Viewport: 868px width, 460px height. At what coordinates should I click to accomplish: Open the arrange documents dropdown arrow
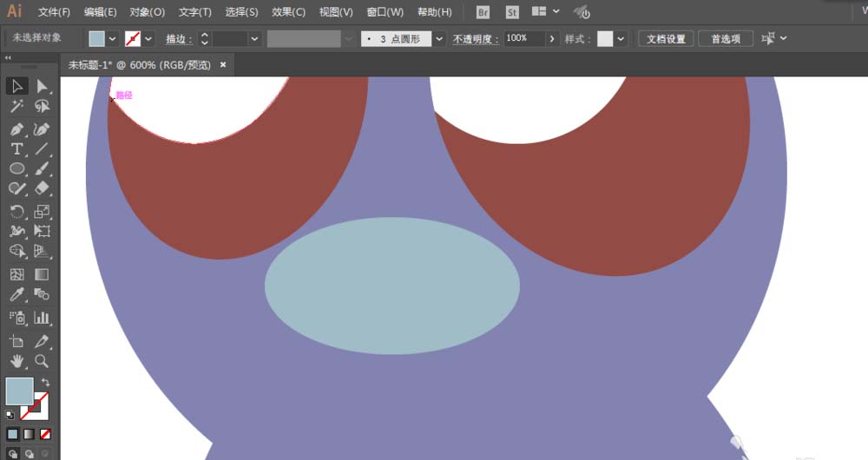[556, 11]
